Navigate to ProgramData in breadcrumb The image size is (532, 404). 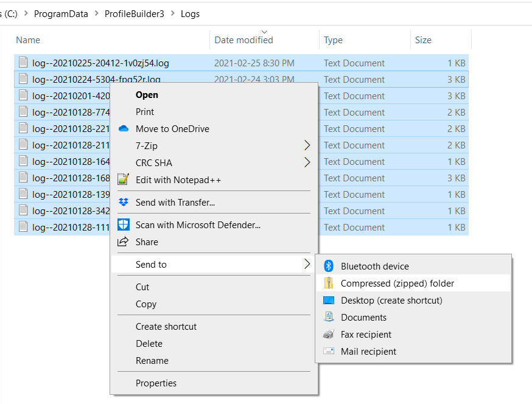[61, 13]
